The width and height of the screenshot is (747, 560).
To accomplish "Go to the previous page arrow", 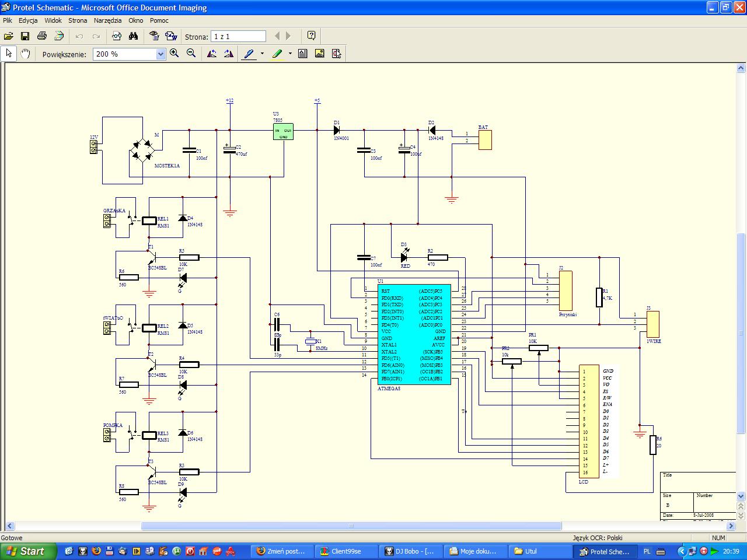I will (277, 36).
